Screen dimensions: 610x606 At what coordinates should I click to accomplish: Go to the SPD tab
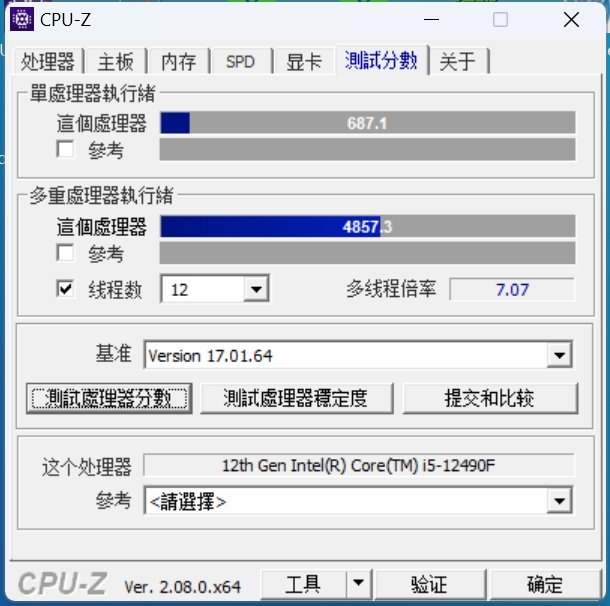coord(240,61)
